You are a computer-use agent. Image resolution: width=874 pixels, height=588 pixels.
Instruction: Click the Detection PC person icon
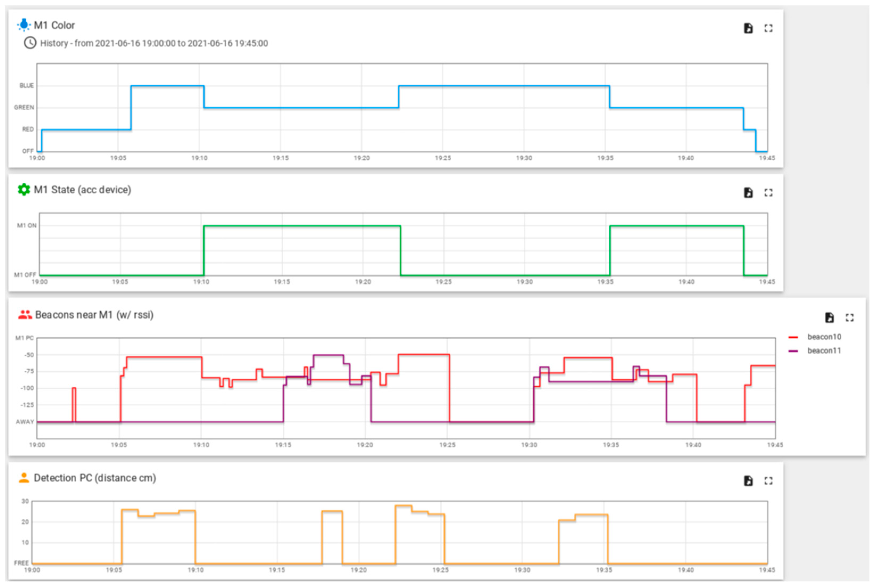[x=24, y=478]
